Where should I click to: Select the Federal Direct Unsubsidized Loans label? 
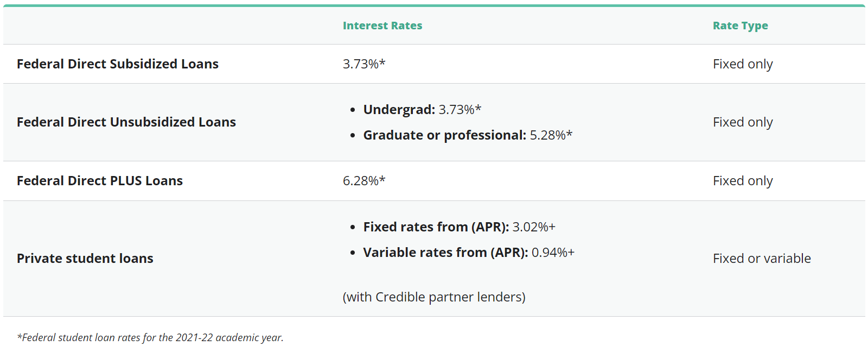click(x=126, y=122)
